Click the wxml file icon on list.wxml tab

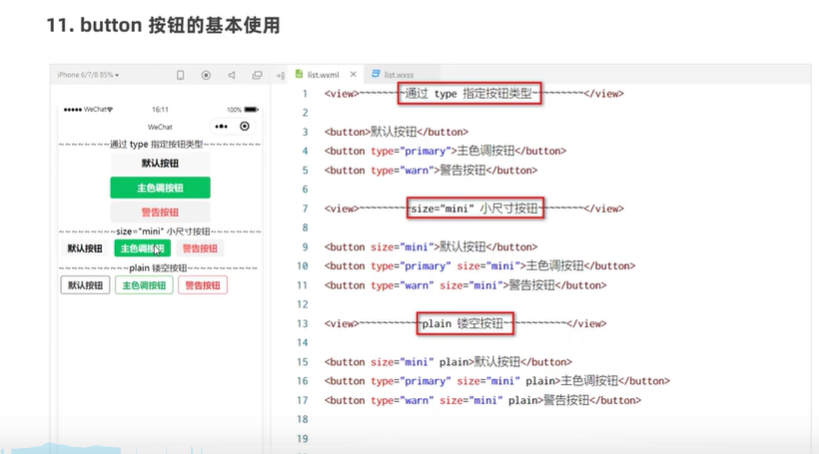[299, 74]
